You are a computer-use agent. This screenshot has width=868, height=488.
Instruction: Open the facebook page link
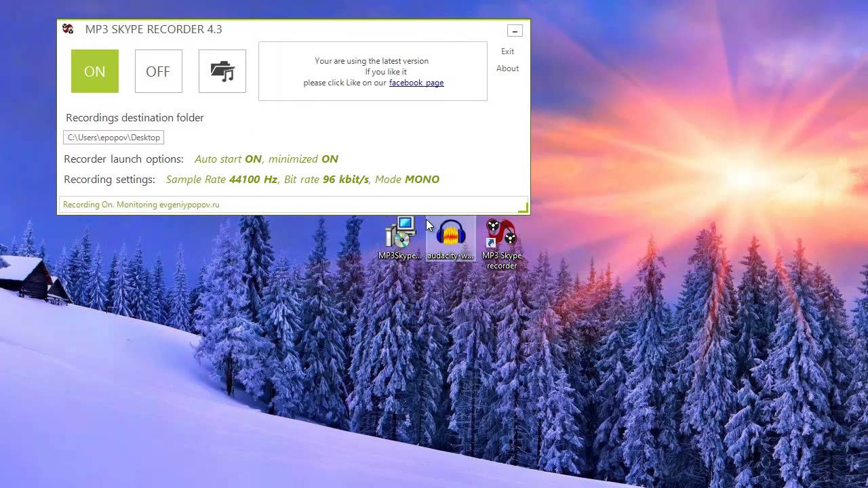(x=416, y=83)
